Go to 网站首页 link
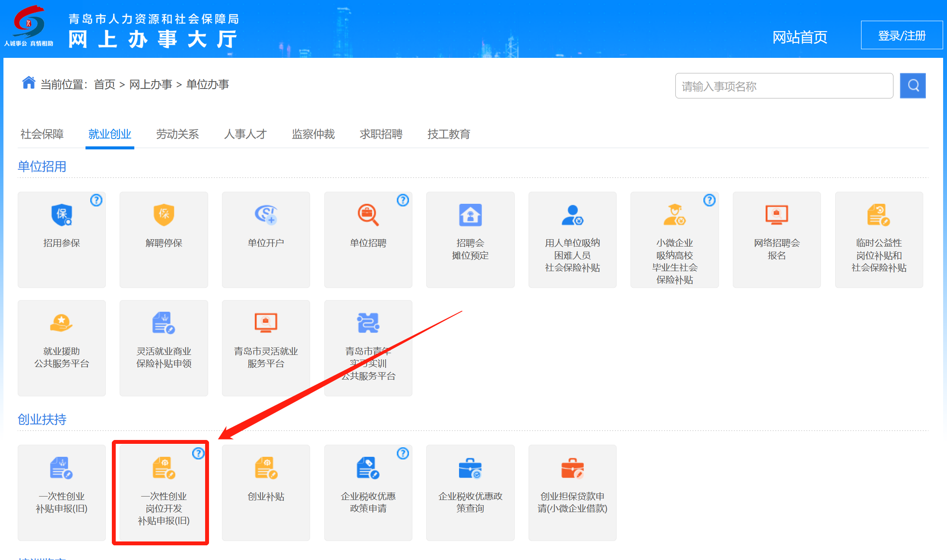Image resolution: width=947 pixels, height=560 pixels. (x=800, y=37)
